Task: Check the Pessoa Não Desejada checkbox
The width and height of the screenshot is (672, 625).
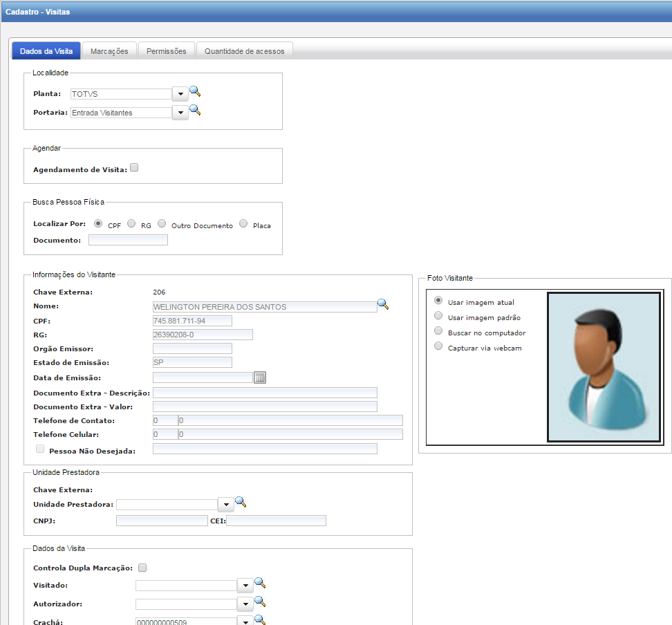Action: pos(40,449)
